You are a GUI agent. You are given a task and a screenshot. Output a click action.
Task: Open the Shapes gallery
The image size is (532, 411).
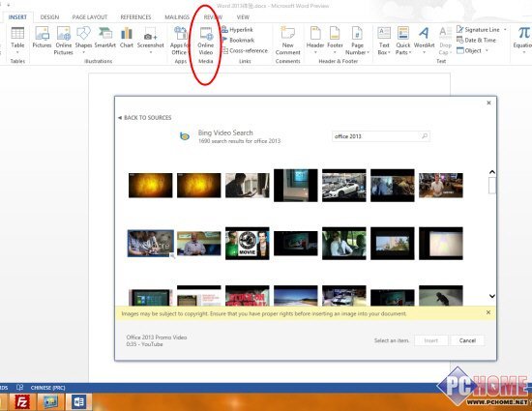(83, 40)
